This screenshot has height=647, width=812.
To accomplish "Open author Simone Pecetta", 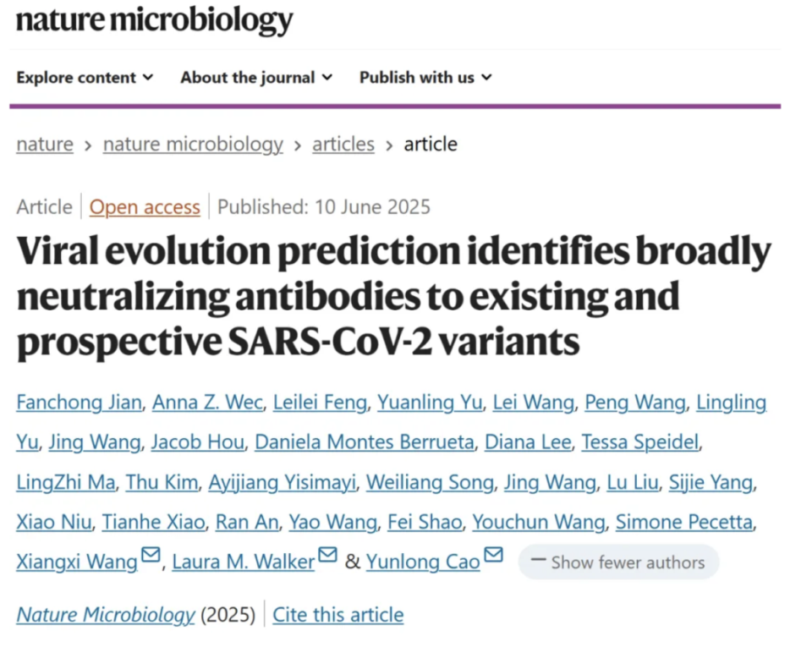I will [683, 522].
